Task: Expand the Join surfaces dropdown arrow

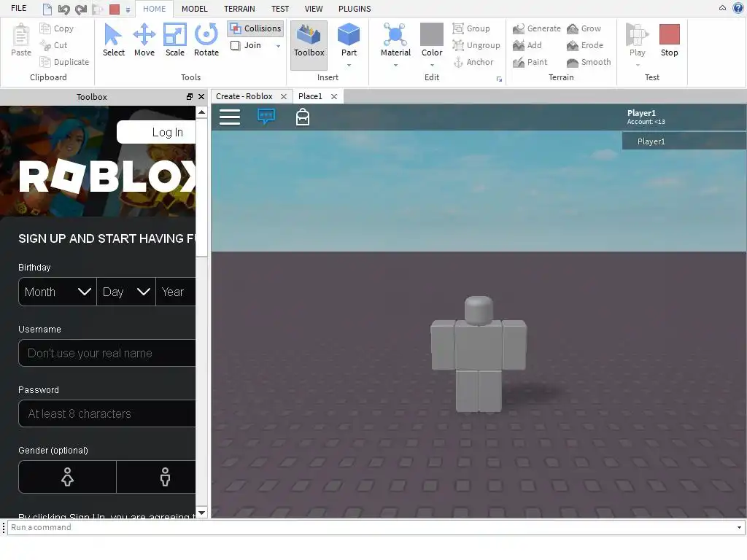Action: pyautogui.click(x=278, y=46)
